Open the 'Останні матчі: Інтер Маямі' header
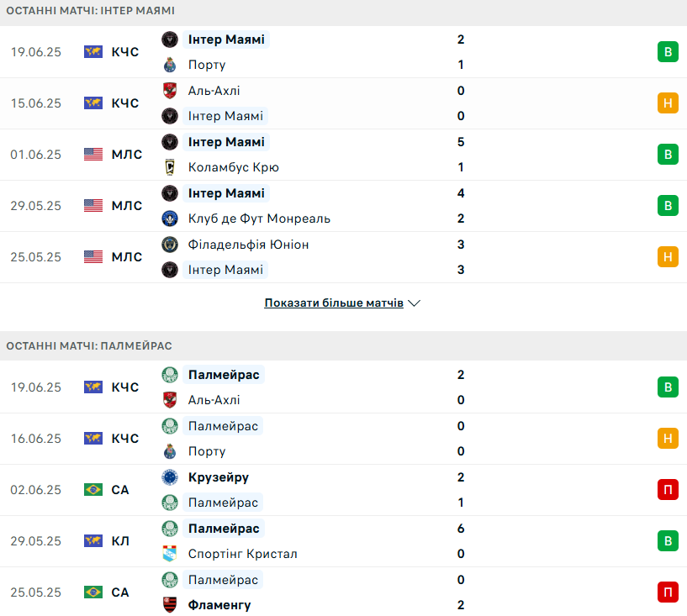The height and width of the screenshot is (616, 687). click(x=91, y=10)
